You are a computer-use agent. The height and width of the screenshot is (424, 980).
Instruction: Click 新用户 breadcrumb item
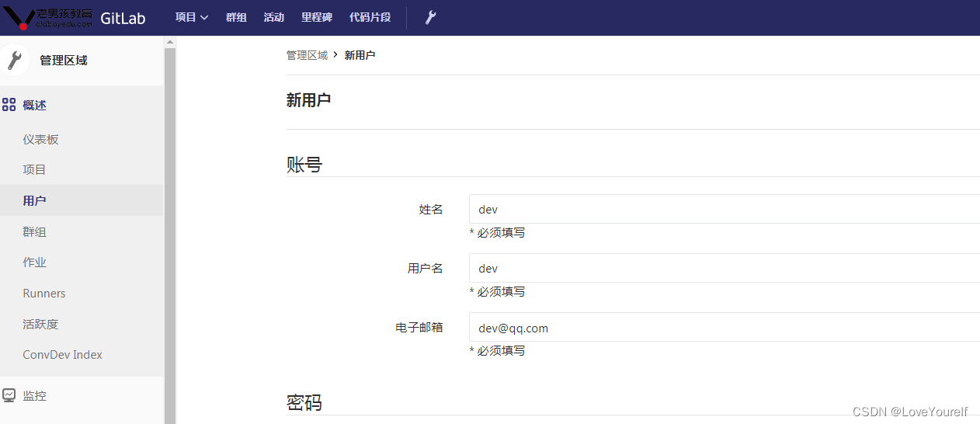tap(360, 55)
